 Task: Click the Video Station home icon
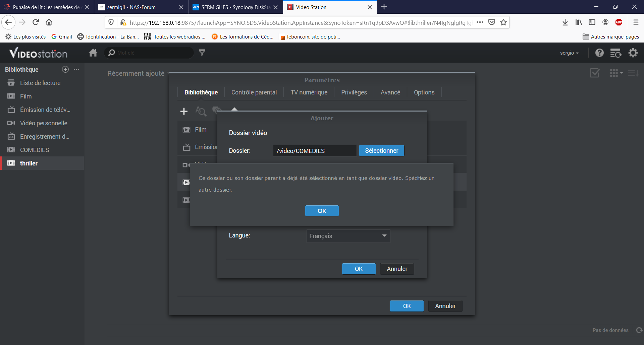[93, 53]
